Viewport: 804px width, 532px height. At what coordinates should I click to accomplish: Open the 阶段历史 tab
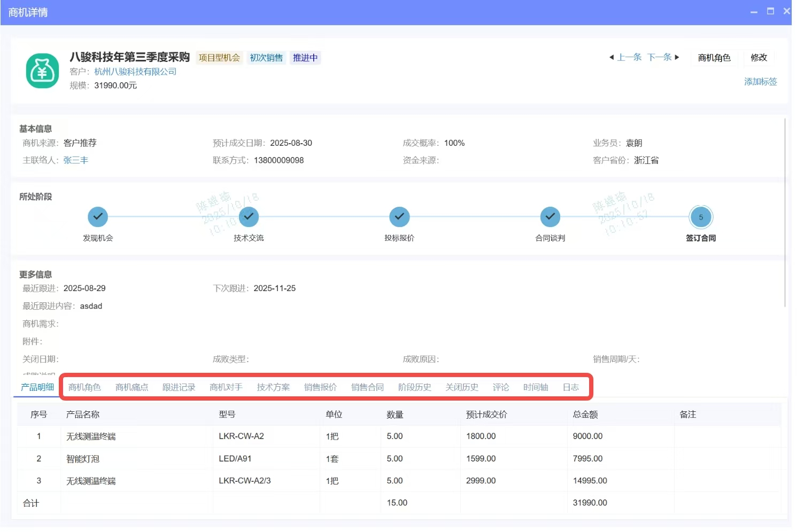point(414,387)
